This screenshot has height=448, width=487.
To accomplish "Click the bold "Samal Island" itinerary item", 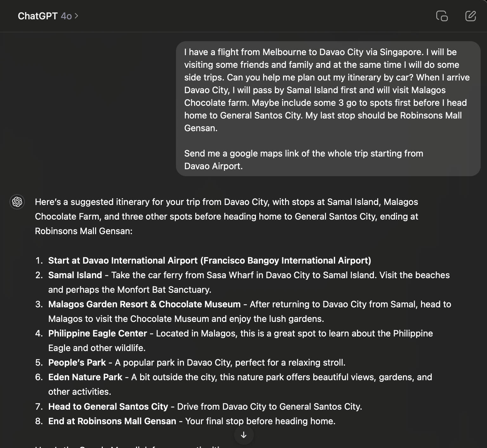I will pos(75,275).
